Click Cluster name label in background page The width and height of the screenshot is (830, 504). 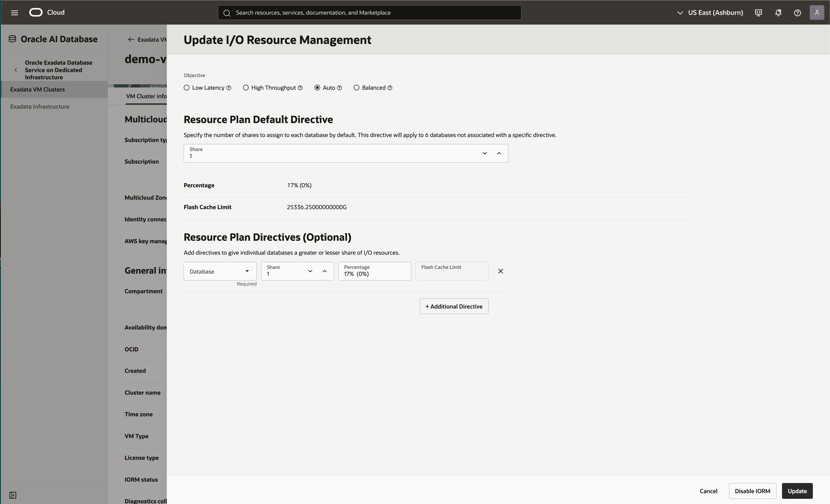pos(142,392)
